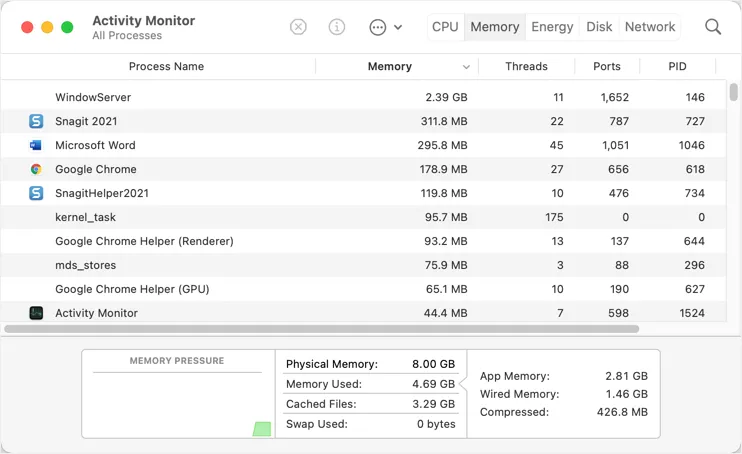Image resolution: width=742 pixels, height=454 pixels.
Task: Click the PID column header
Action: [677, 67]
